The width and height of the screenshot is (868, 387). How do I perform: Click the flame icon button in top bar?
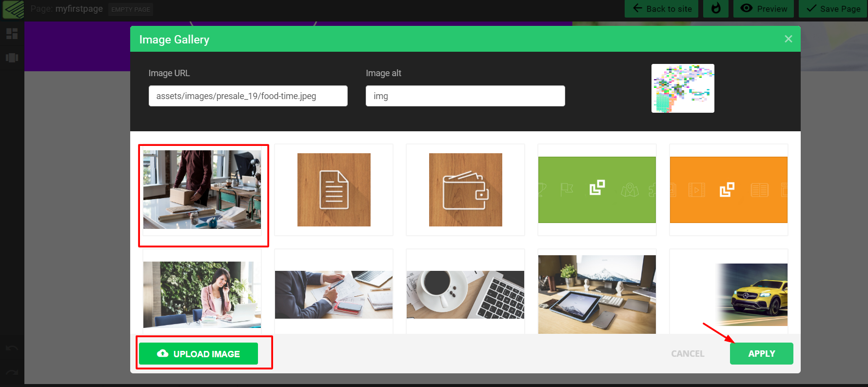tap(716, 9)
